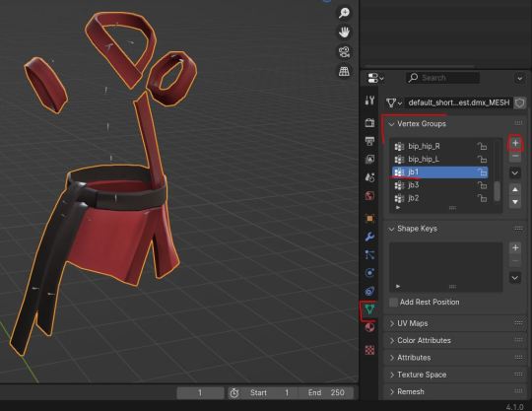
Task: Toggle the lock for jb3 group
Action: (x=482, y=185)
